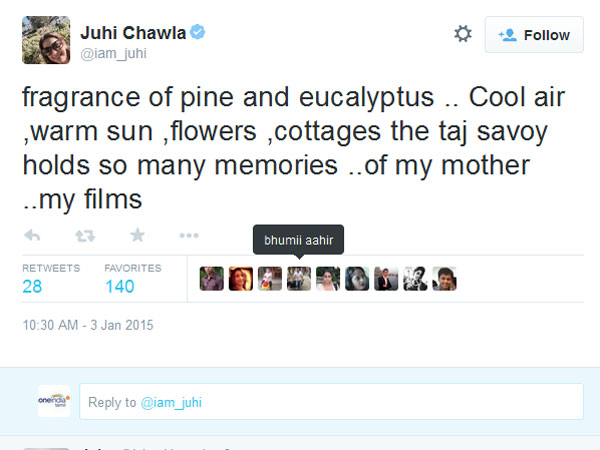This screenshot has height=450, width=600.
Task: Click the oneindia avatar beside reply box
Action: [54, 398]
